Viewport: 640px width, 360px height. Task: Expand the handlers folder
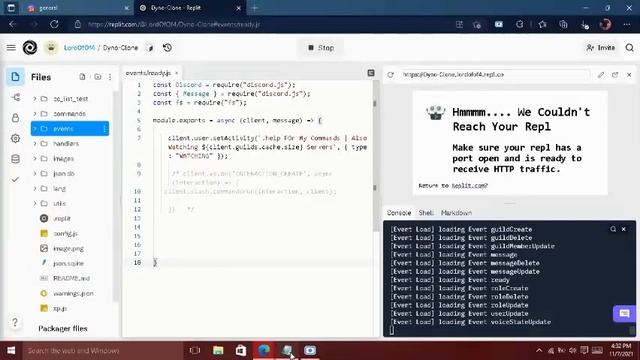click(x=35, y=144)
